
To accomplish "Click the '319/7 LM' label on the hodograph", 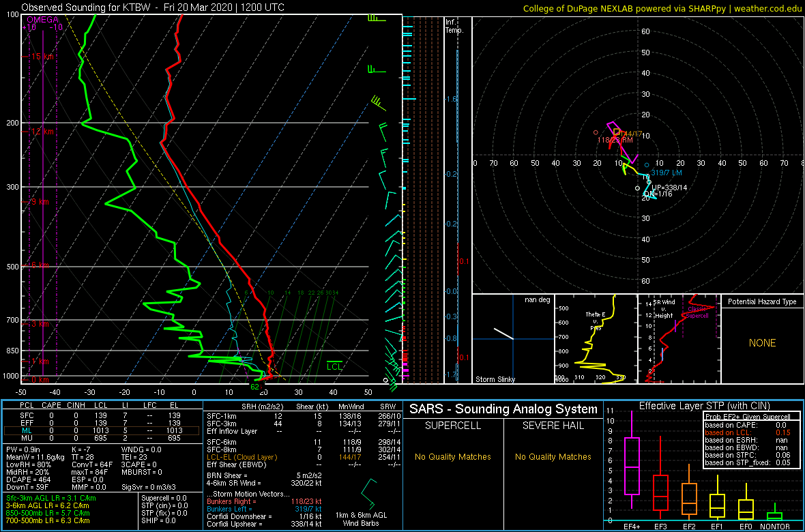I will coord(667,172).
